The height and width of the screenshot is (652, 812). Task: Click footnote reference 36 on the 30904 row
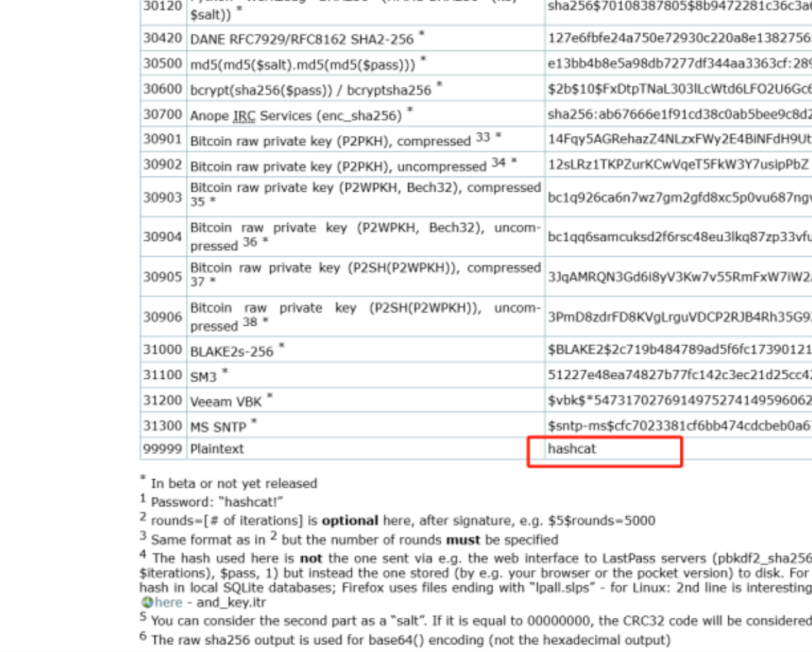[250, 242]
